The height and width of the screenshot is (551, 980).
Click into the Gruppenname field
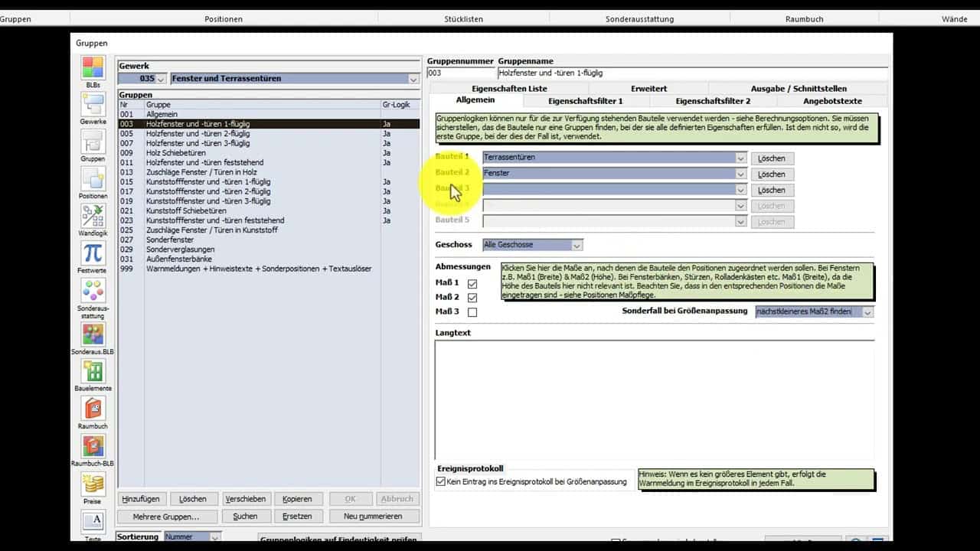click(x=692, y=73)
